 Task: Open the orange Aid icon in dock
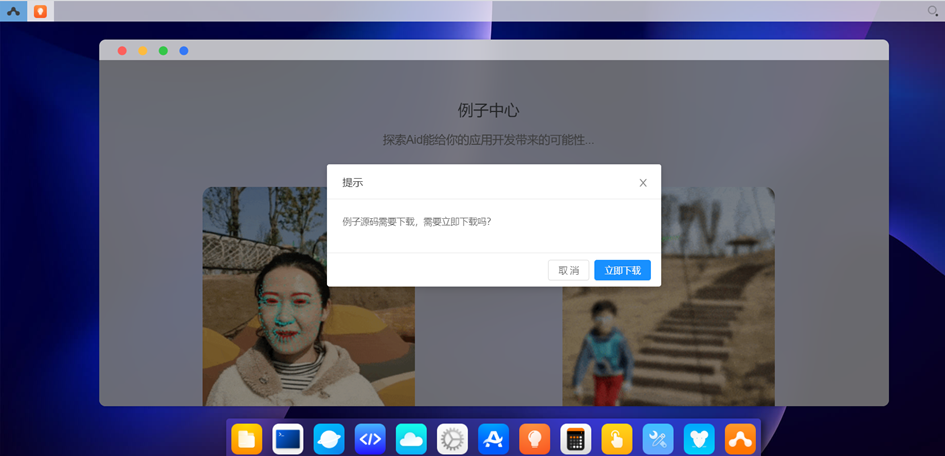pyautogui.click(x=740, y=439)
